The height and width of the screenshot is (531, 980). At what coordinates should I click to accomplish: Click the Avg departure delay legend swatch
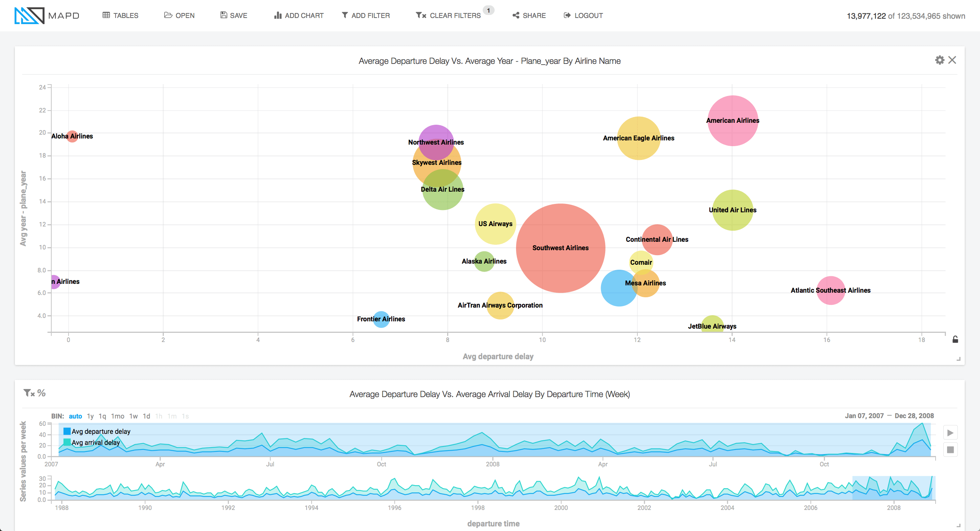[x=67, y=431]
